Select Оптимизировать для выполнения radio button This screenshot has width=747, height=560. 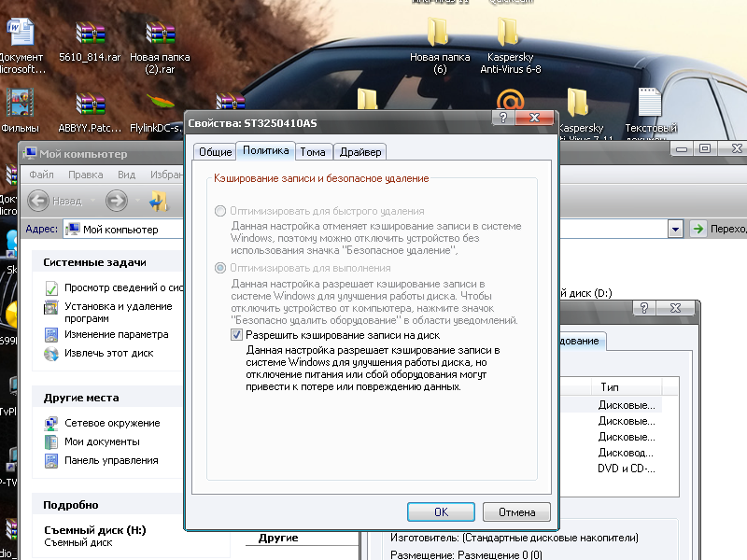click(x=220, y=268)
